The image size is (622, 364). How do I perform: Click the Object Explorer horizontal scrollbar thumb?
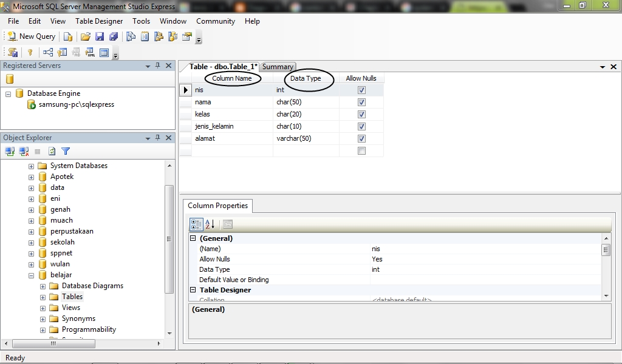[53, 343]
